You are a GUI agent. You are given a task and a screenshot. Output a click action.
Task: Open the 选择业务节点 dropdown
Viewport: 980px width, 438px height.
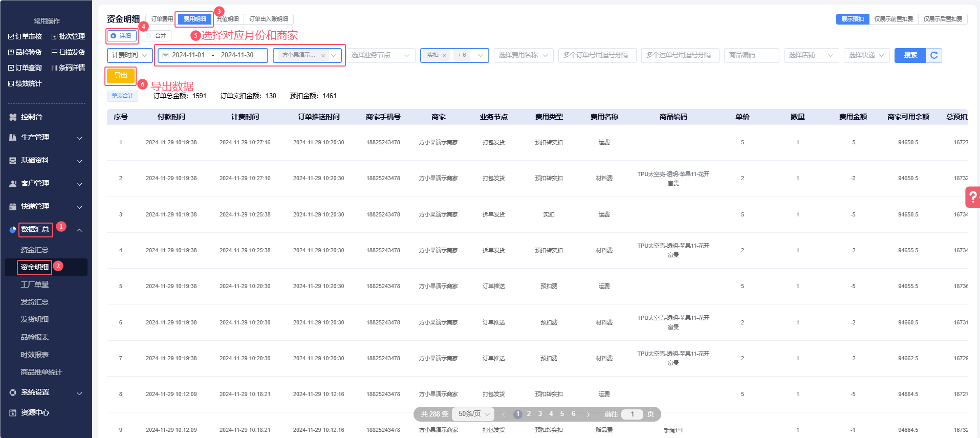click(380, 55)
